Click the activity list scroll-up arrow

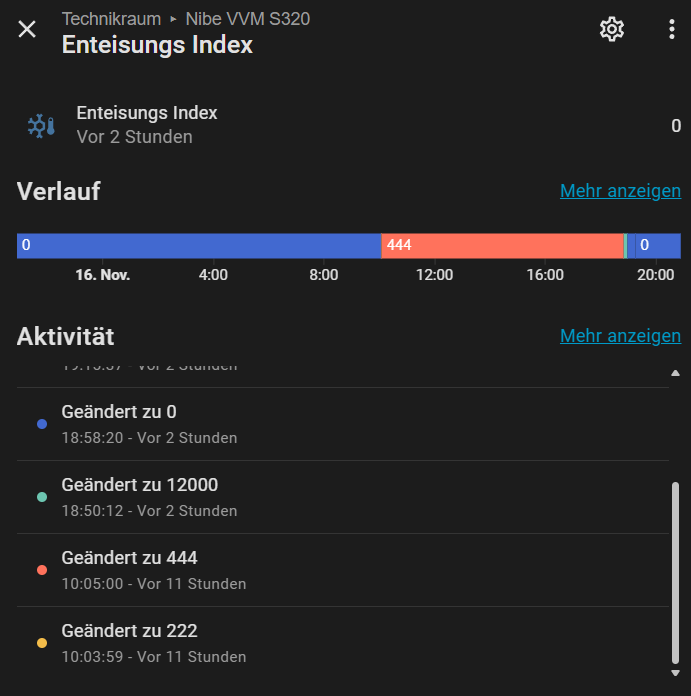pyautogui.click(x=675, y=373)
